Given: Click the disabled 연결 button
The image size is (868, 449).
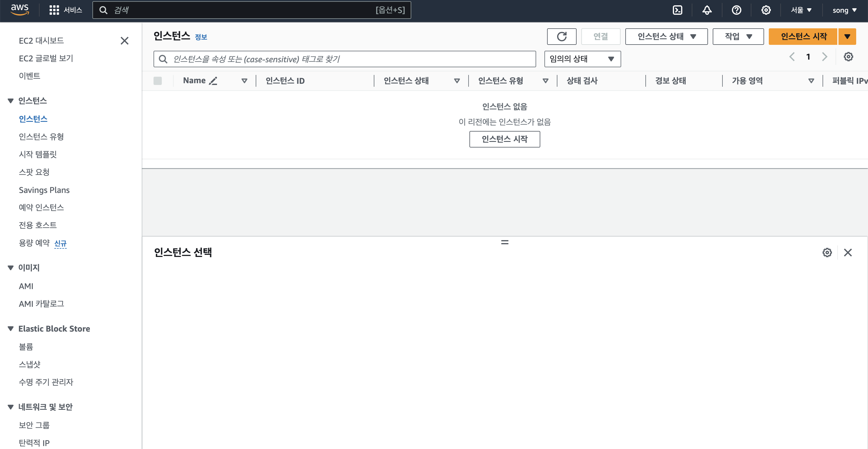Looking at the screenshot, I should 601,36.
